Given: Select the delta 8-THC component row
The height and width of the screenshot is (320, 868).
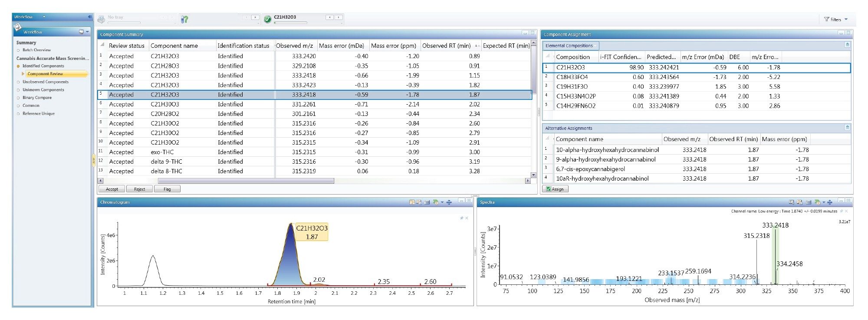Looking at the screenshot, I should click(x=315, y=171).
